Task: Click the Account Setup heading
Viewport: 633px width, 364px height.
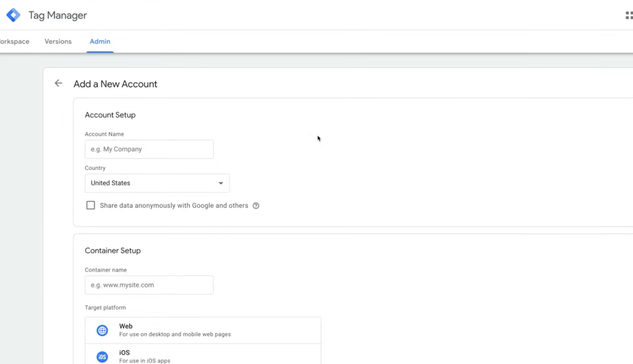Action: (110, 115)
